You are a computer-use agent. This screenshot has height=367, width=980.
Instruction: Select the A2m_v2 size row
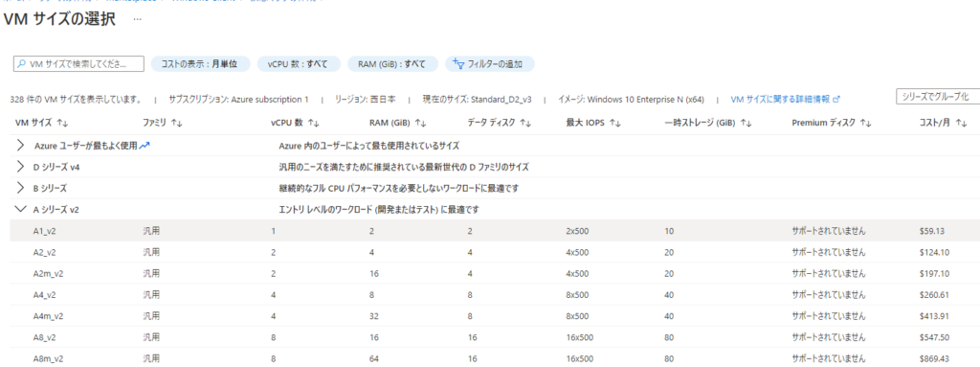(x=495, y=274)
